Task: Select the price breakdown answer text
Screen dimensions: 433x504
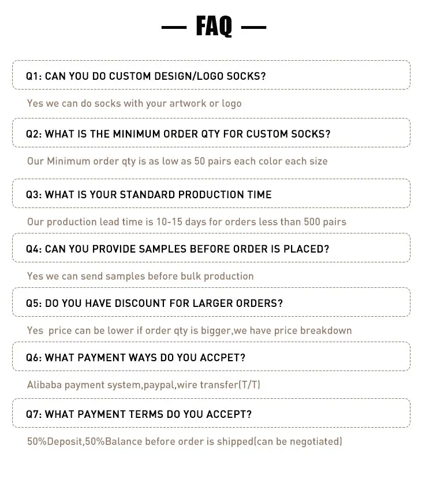Action: (x=189, y=331)
